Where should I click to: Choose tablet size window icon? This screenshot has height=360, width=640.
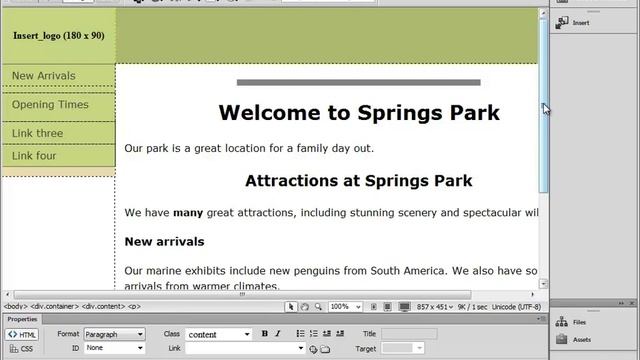(x=387, y=307)
